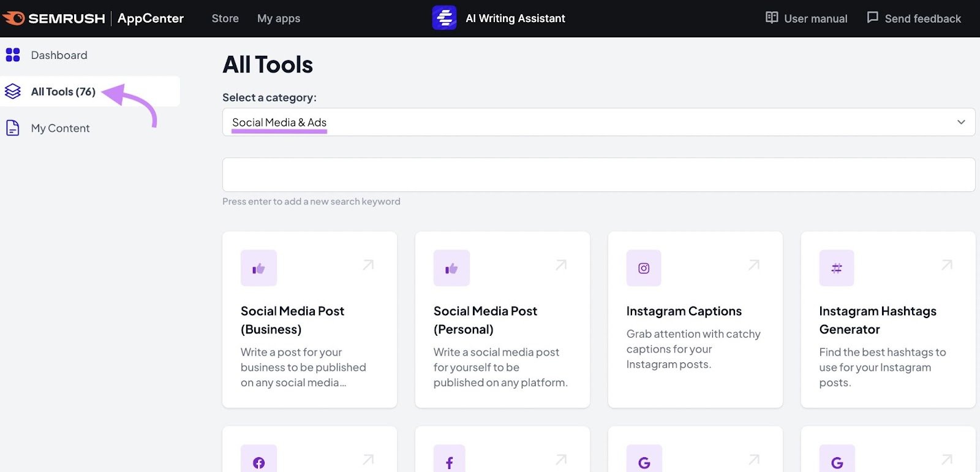Open arrow on the last Google 'G' card
The height and width of the screenshot is (472, 980).
pyautogui.click(x=947, y=459)
